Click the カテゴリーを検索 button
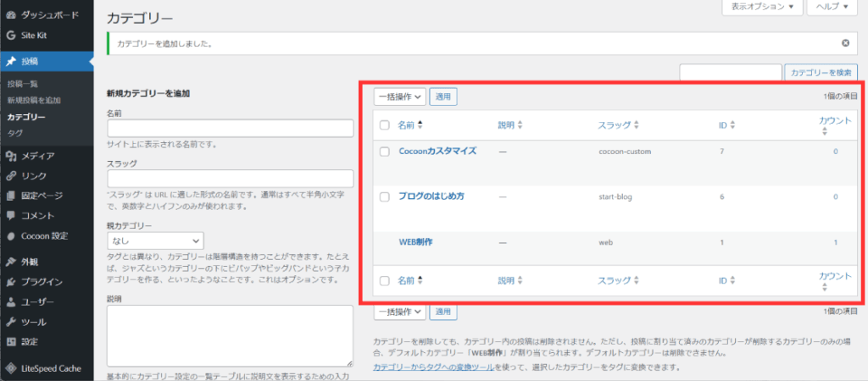Screen dimensions: 868x381 [x=821, y=74]
